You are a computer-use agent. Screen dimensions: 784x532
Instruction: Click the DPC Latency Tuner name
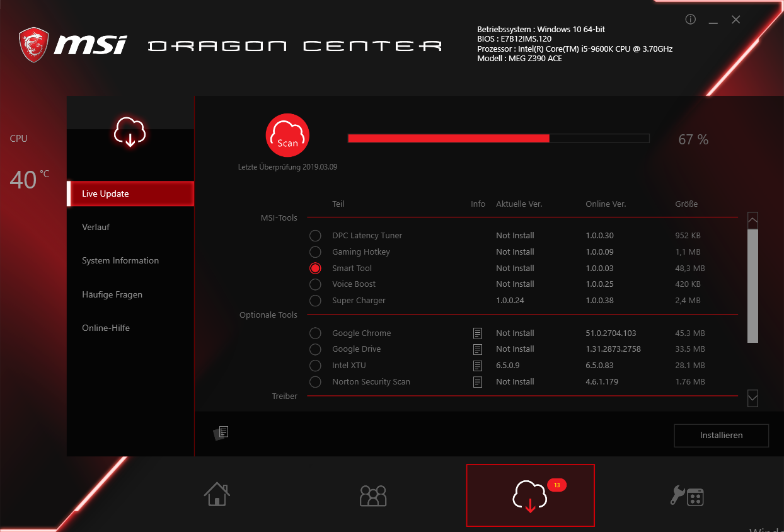tap(367, 236)
